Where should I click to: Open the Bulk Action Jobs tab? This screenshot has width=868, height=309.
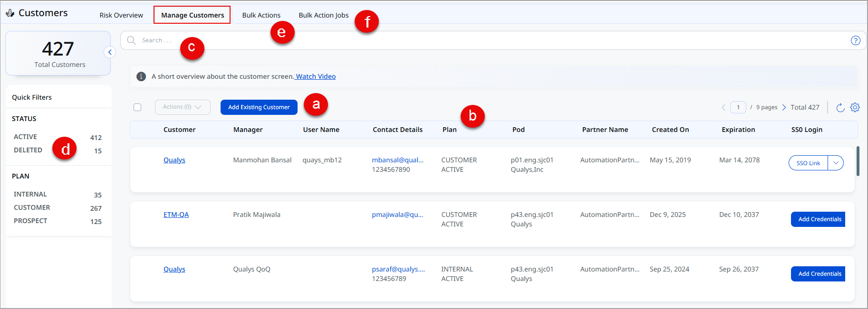tap(324, 15)
